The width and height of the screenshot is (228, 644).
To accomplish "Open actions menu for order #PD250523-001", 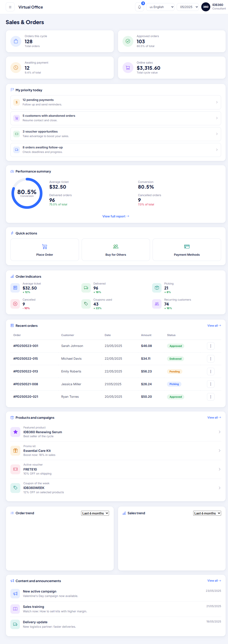I will pyautogui.click(x=210, y=346).
